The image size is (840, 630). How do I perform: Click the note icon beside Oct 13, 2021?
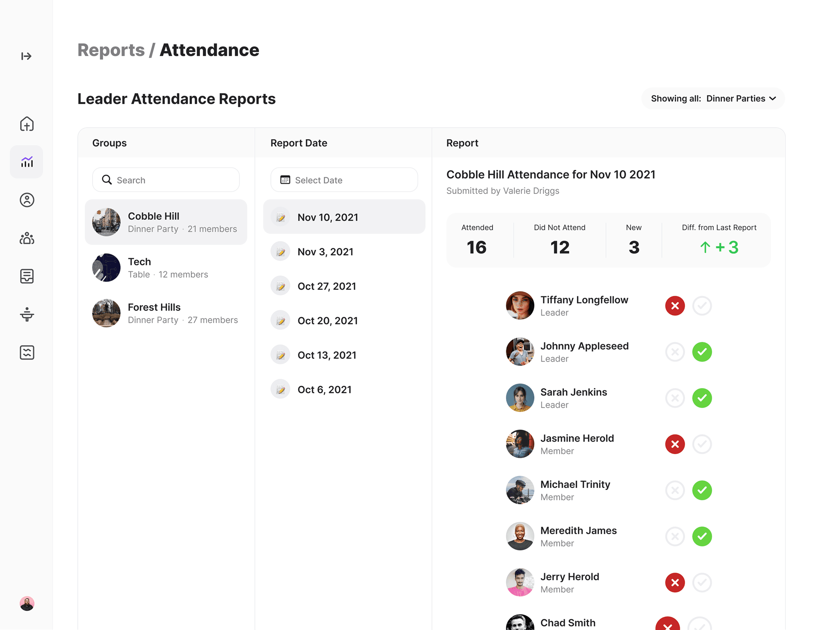point(281,355)
